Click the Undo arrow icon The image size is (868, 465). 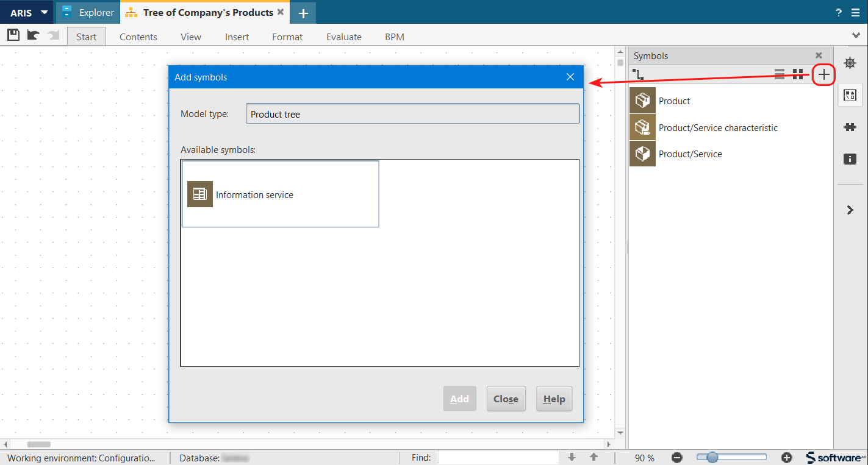point(33,35)
